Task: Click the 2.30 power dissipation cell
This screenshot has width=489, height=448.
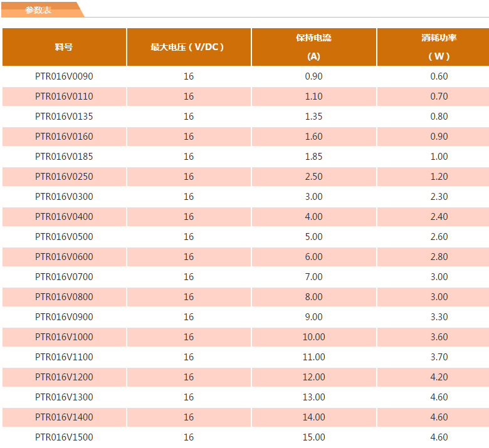Action: click(439, 197)
